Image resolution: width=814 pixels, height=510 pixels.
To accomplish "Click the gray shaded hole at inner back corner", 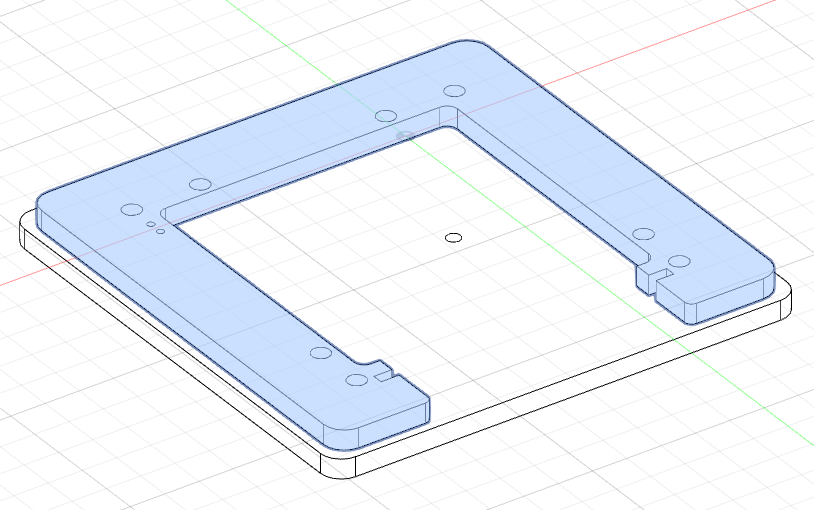I will point(405,133).
